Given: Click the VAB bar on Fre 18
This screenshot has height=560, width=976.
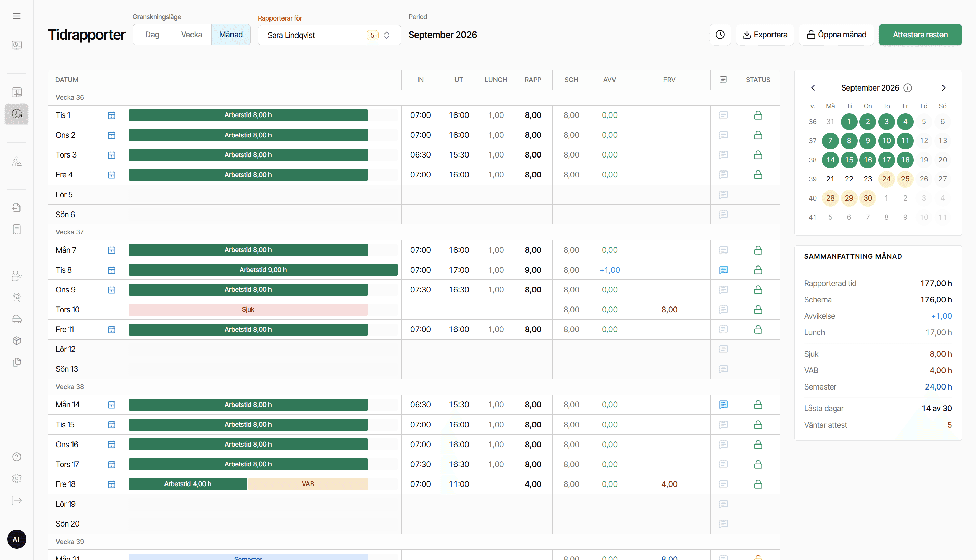Looking at the screenshot, I should point(308,484).
